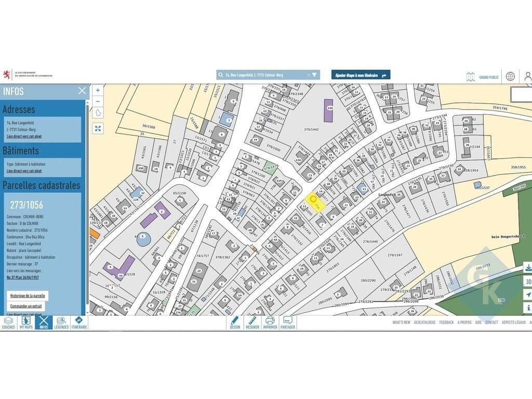
Task: Open the Imprimer print tool
Action: (x=270, y=323)
